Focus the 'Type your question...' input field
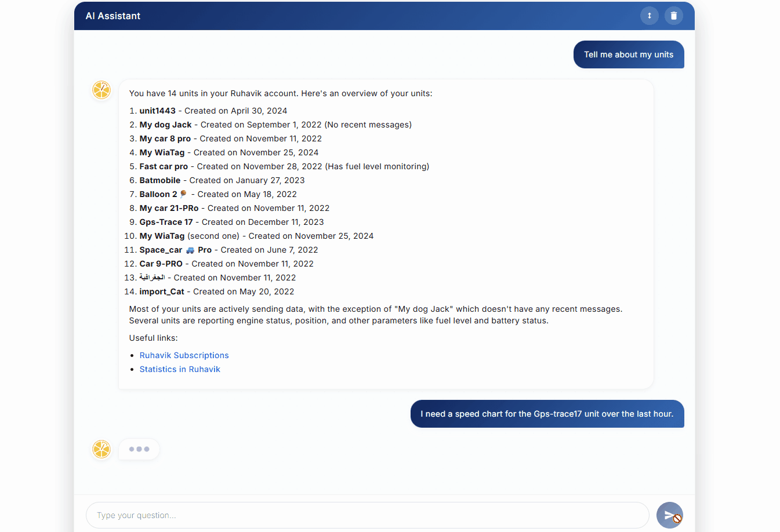 [x=368, y=515]
